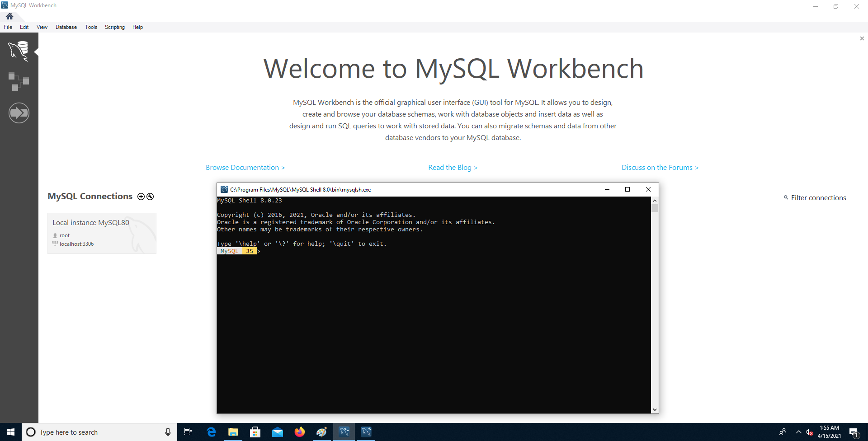
Task: Launch Firefox from the taskbar
Action: [300, 432]
